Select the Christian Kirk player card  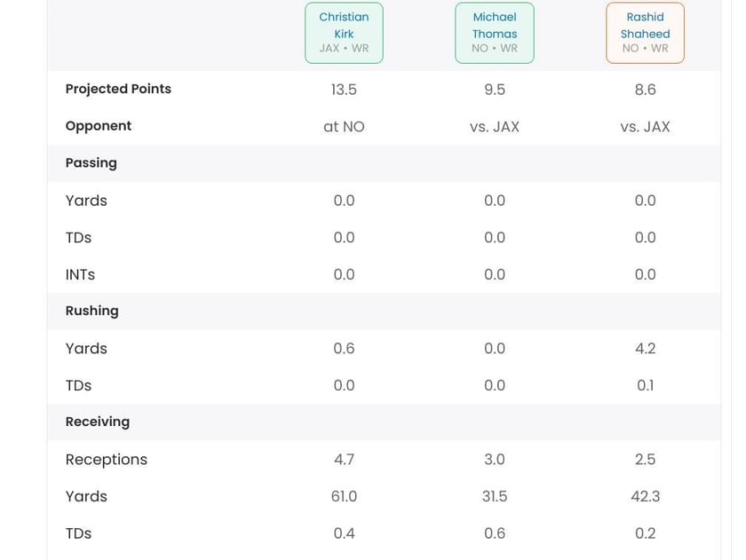click(x=344, y=33)
